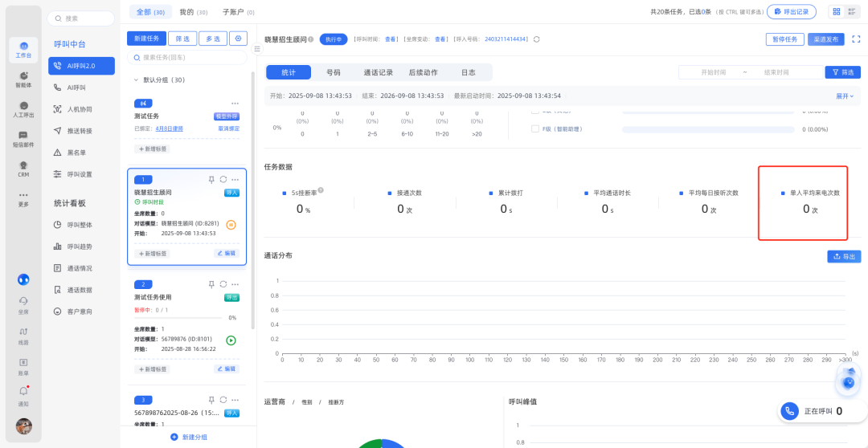The image size is (868, 448).
Task: Collapse the 默认分组 group
Action: [x=135, y=79]
